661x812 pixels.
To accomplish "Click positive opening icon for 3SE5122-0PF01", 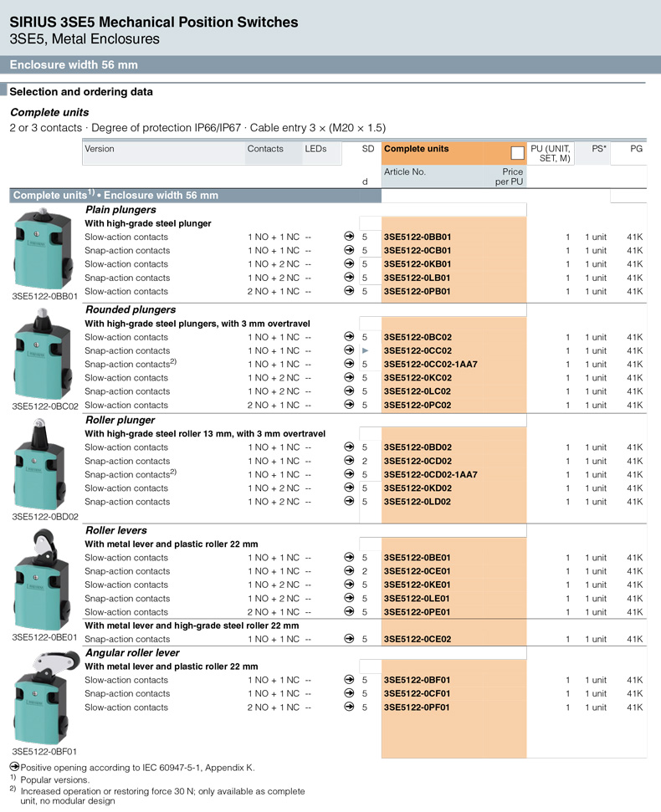I will point(349,707).
